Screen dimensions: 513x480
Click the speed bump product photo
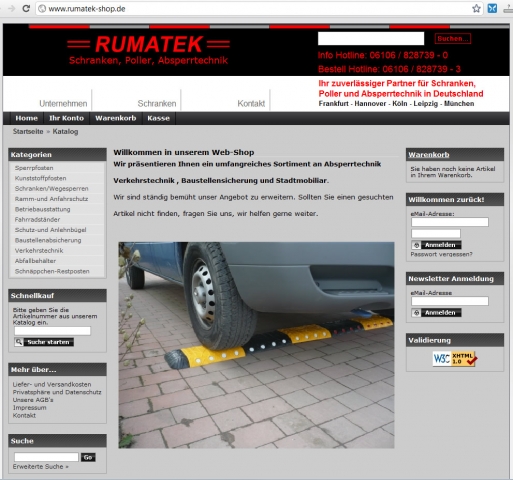256,345
